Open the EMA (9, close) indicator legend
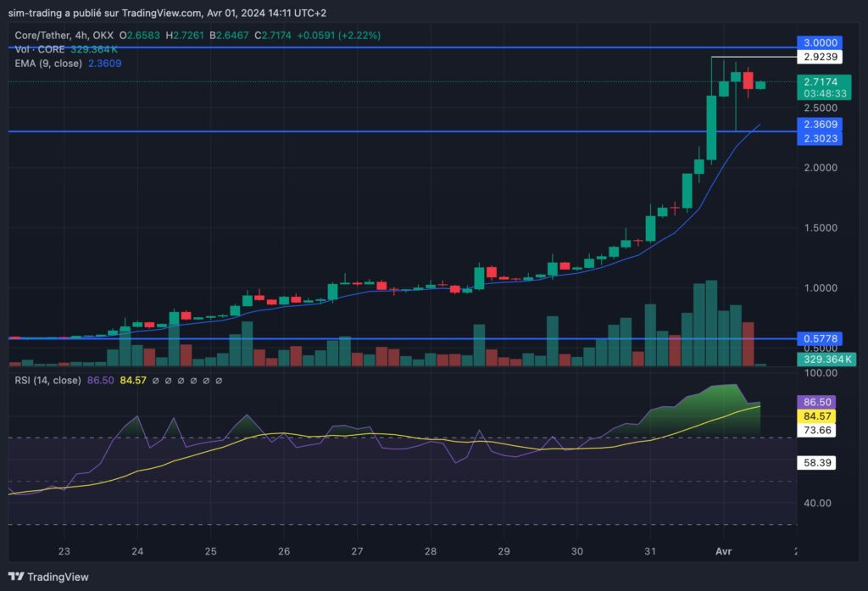The height and width of the screenshot is (591, 868). [48, 64]
